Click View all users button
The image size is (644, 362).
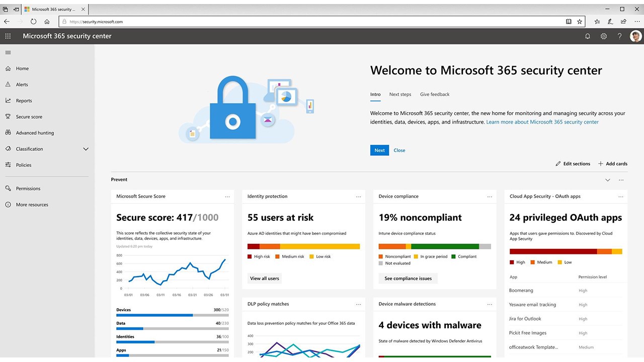[265, 279]
